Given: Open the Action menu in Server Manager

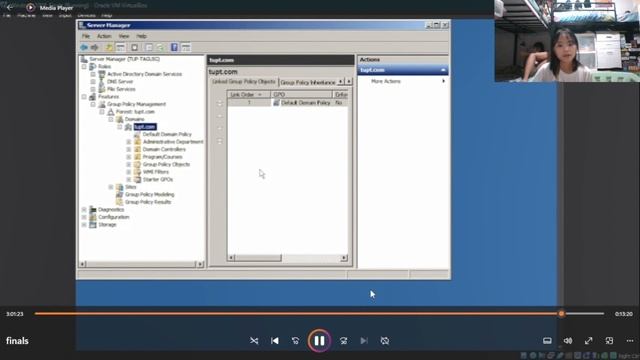Looking at the screenshot, I should [104, 36].
